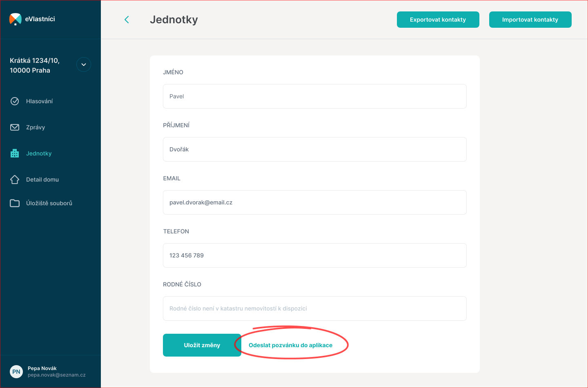Click the Zprávy envelope icon

pos(15,127)
